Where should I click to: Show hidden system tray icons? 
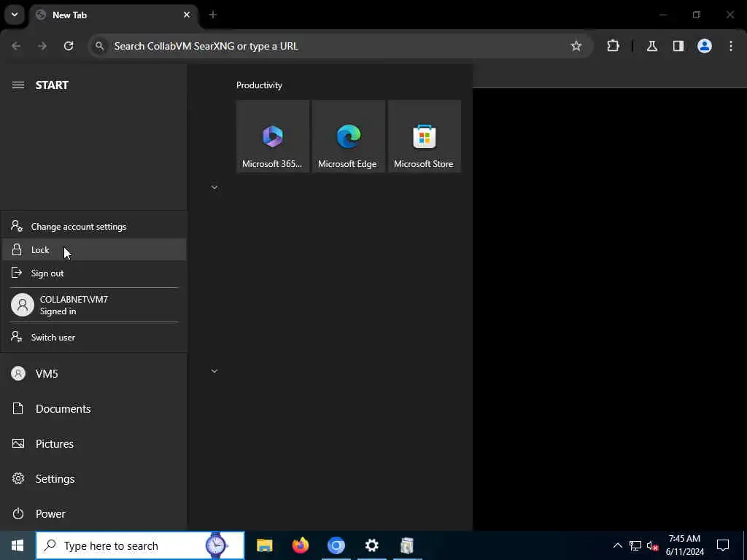coord(617,545)
